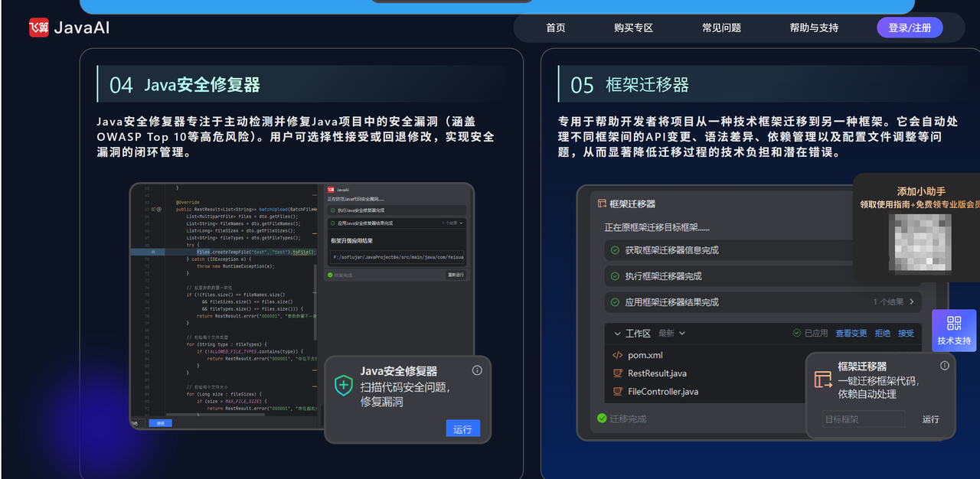980x479 pixels.
Task: Click the blue 接受 button below the code editor
Action: (x=160, y=423)
